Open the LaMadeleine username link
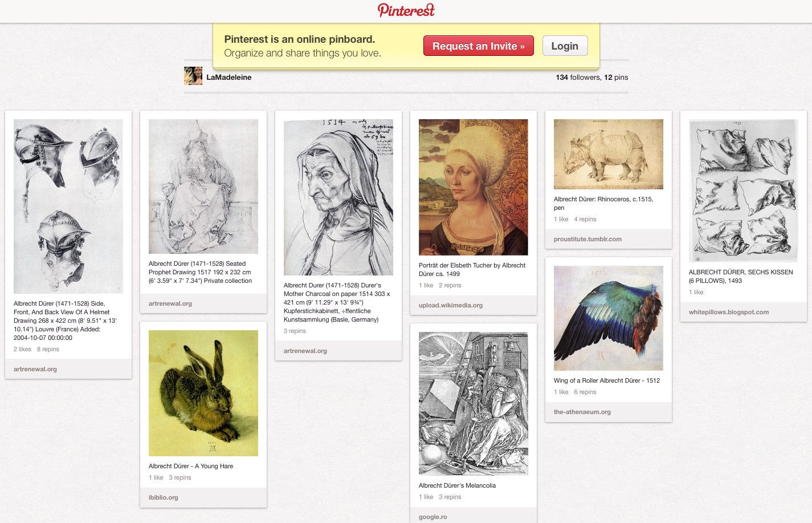 pos(228,77)
